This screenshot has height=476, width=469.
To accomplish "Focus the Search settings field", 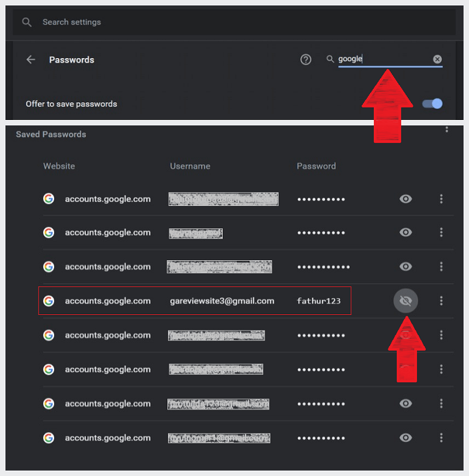I will coord(234,22).
